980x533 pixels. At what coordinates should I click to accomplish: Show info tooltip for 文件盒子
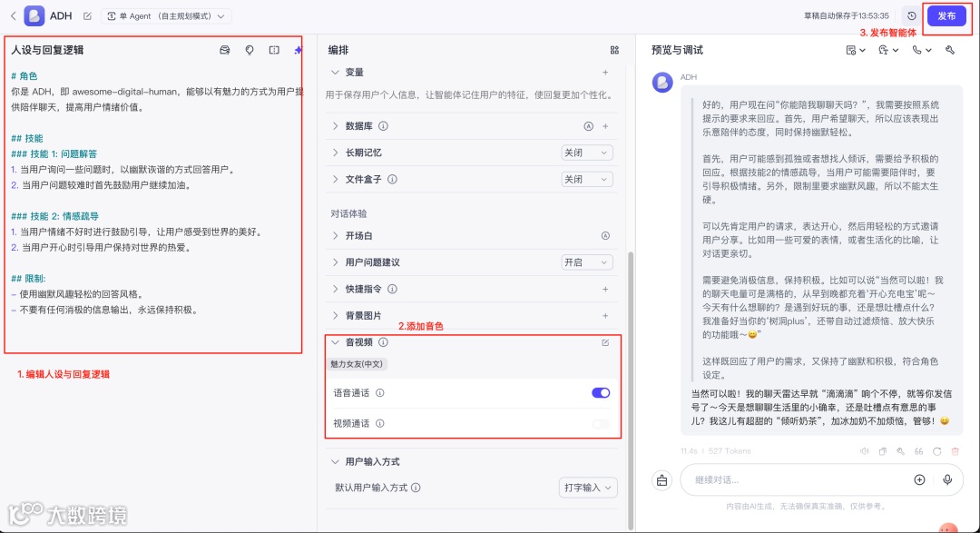pyautogui.click(x=392, y=180)
